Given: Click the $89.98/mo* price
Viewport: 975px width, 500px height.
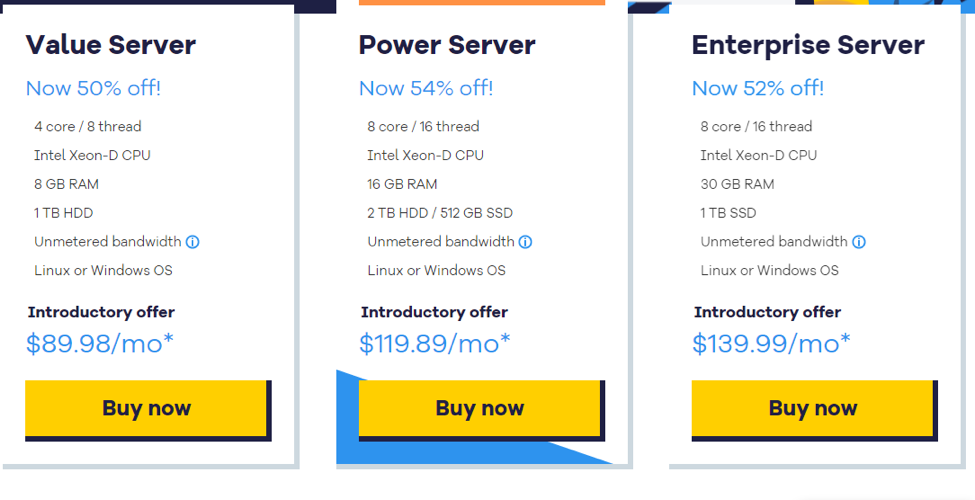Looking at the screenshot, I should (99, 343).
